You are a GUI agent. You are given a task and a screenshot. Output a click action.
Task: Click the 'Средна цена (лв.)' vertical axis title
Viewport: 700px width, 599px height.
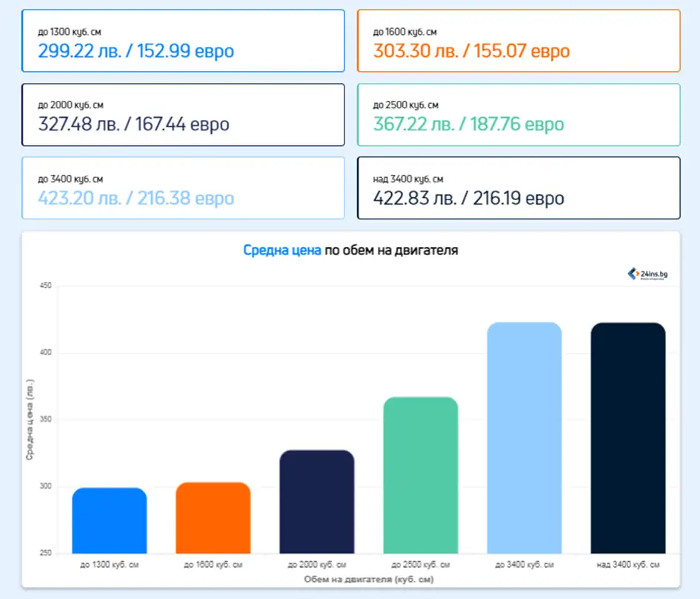(30, 420)
